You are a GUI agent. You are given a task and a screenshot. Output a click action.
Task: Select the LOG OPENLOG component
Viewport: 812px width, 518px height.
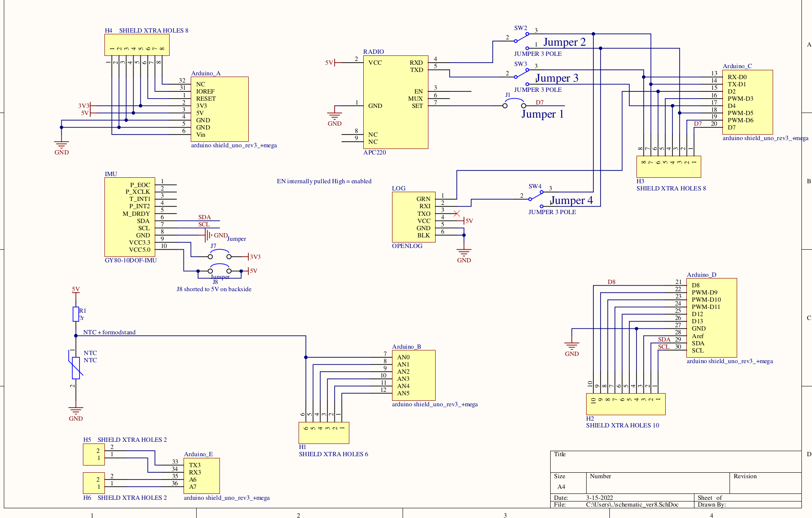point(413,217)
